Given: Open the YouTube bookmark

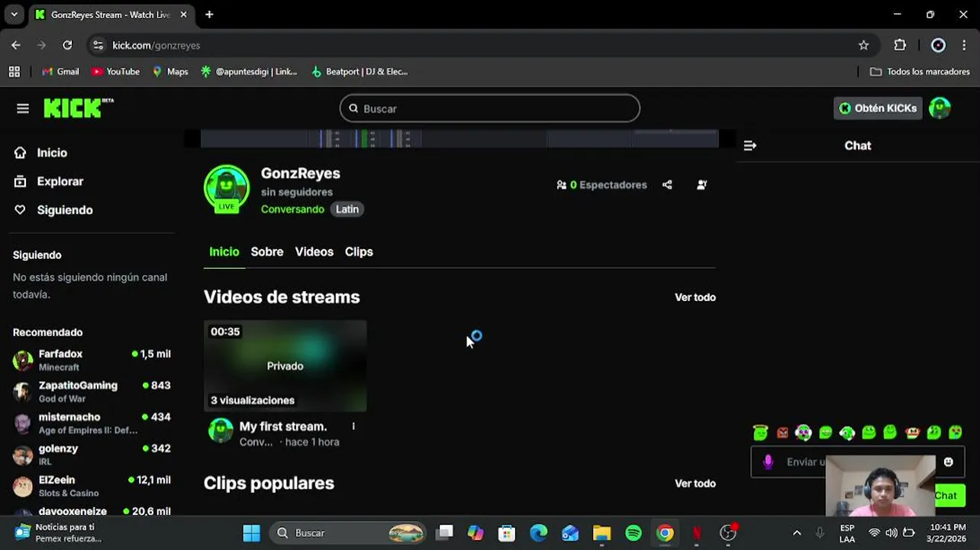Looking at the screenshot, I should tap(115, 72).
